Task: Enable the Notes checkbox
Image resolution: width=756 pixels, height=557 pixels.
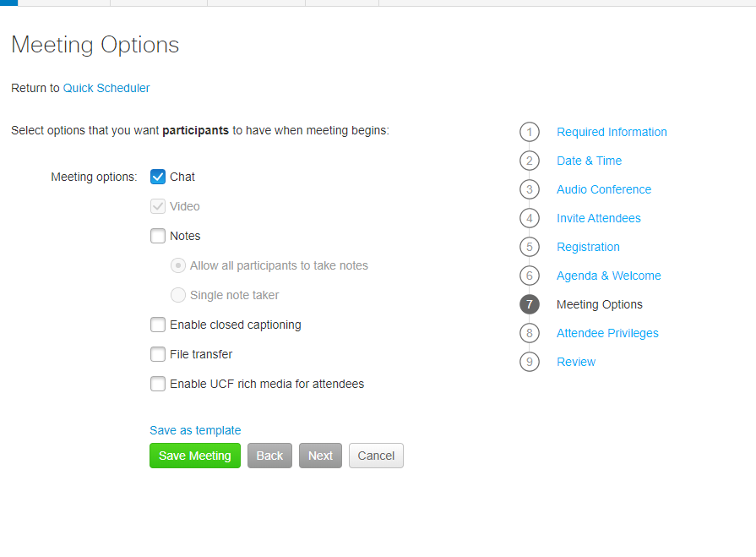Action: point(158,236)
